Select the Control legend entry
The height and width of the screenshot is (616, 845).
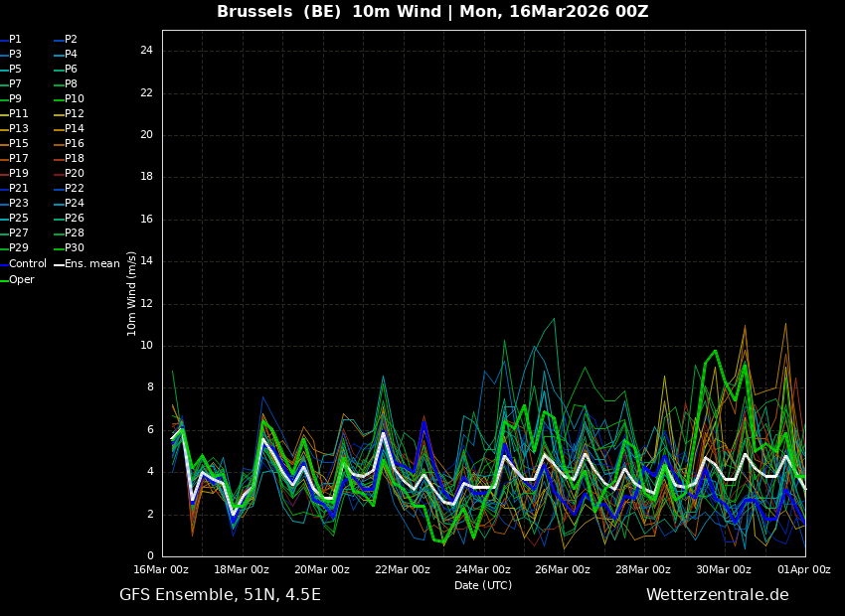(x=27, y=264)
